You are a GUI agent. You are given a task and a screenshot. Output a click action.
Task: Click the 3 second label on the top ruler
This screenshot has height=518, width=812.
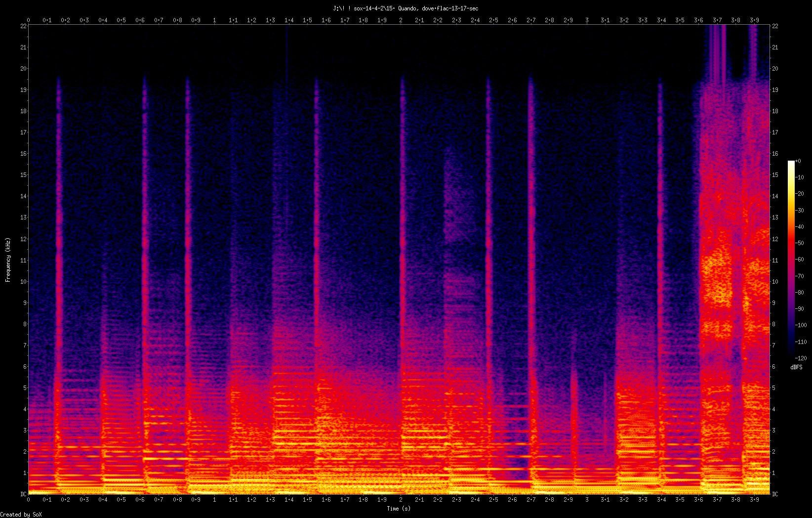[x=586, y=20]
